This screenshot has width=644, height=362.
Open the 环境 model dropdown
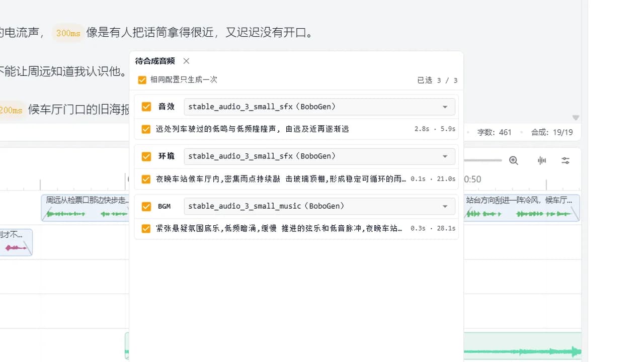tap(319, 156)
